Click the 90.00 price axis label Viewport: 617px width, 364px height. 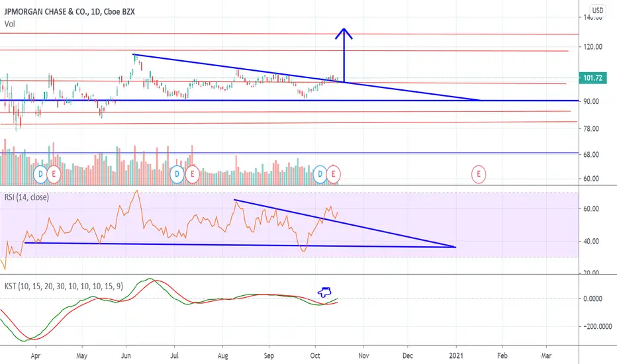591,101
